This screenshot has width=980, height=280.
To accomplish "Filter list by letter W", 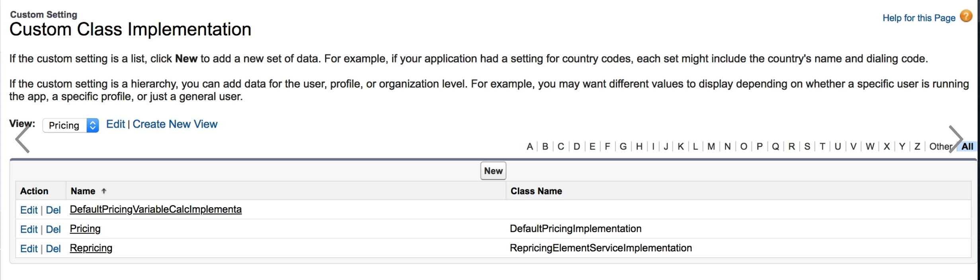I will point(870,146).
